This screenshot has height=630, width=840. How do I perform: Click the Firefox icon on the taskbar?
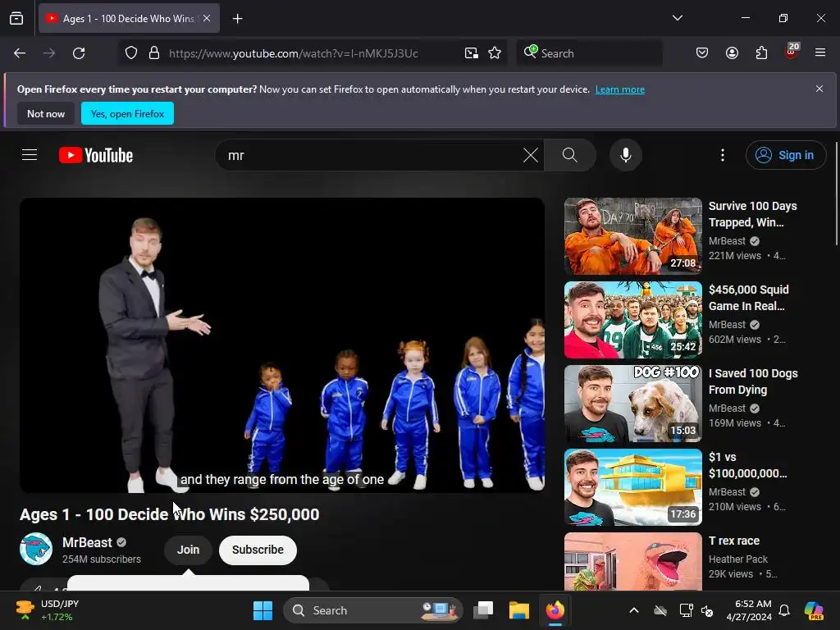(555, 610)
